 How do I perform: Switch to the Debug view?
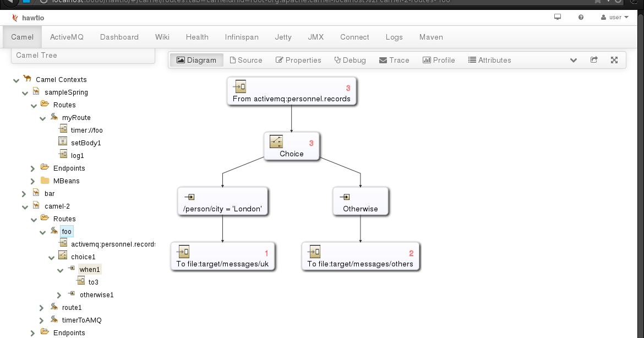tap(350, 60)
